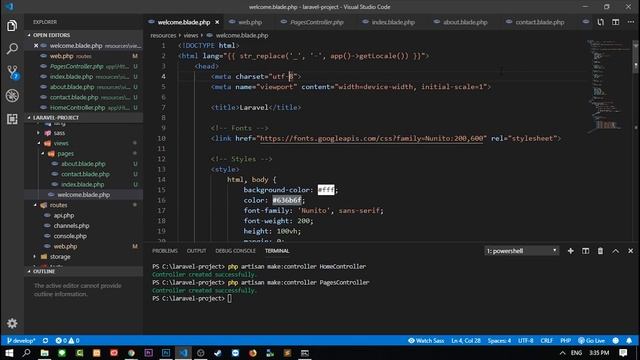Toggle Go Live server in status bar
640x360 pixels.
click(591, 340)
